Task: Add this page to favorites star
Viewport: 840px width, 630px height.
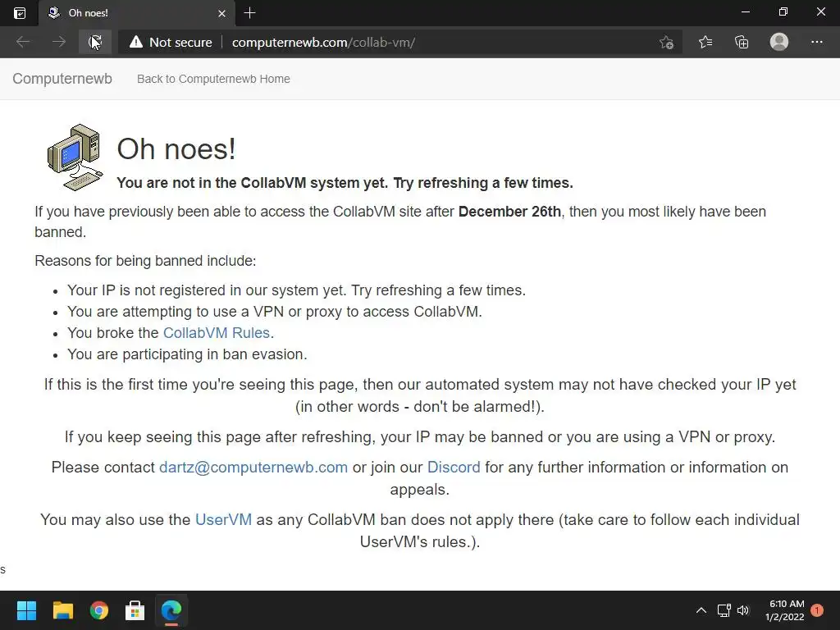Action: pyautogui.click(x=666, y=42)
